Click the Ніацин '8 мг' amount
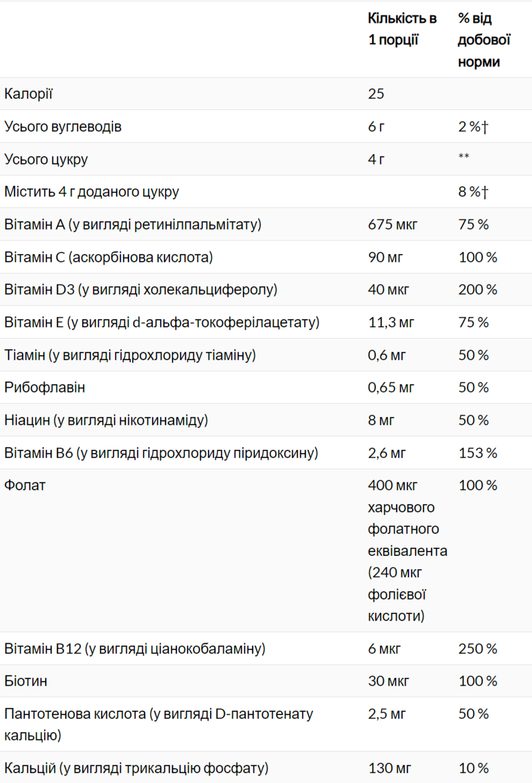 [x=381, y=420]
